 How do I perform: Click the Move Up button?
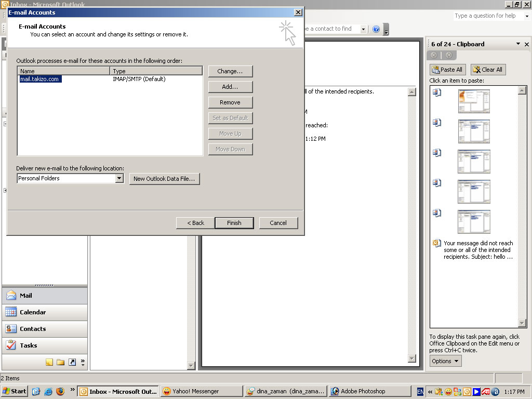230,134
